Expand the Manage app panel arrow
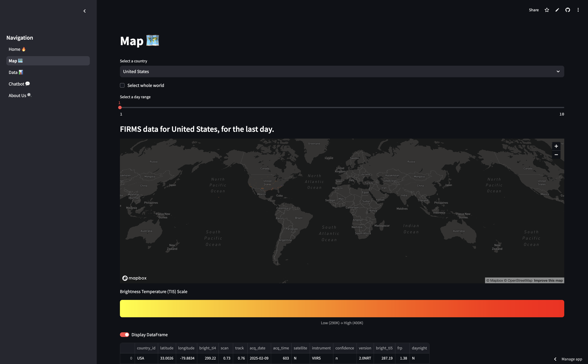The height and width of the screenshot is (364, 588). tap(555, 359)
